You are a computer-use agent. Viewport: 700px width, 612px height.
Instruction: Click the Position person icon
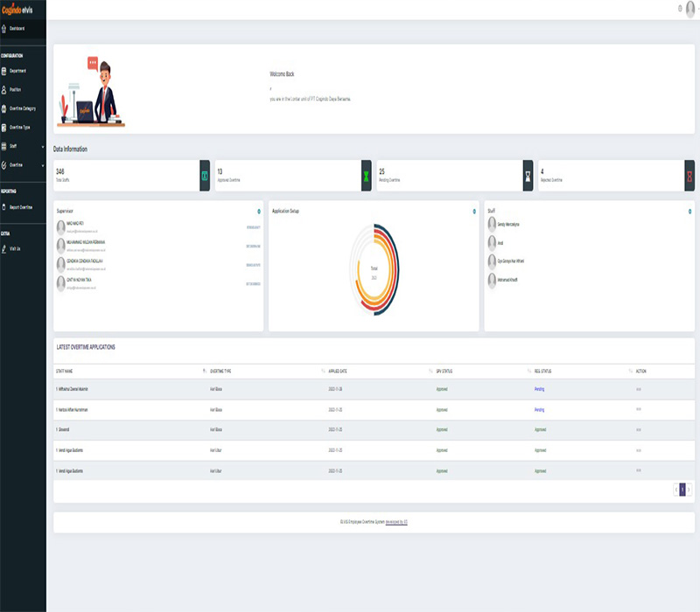coord(4,89)
